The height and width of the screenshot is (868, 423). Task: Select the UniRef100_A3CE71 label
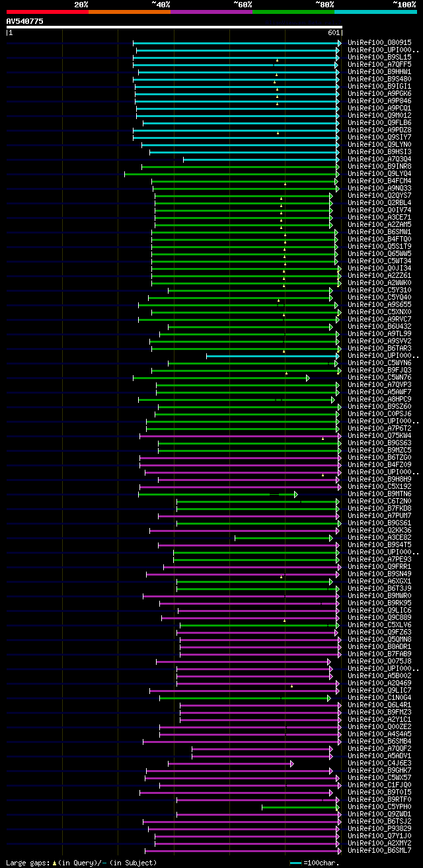coord(379,217)
